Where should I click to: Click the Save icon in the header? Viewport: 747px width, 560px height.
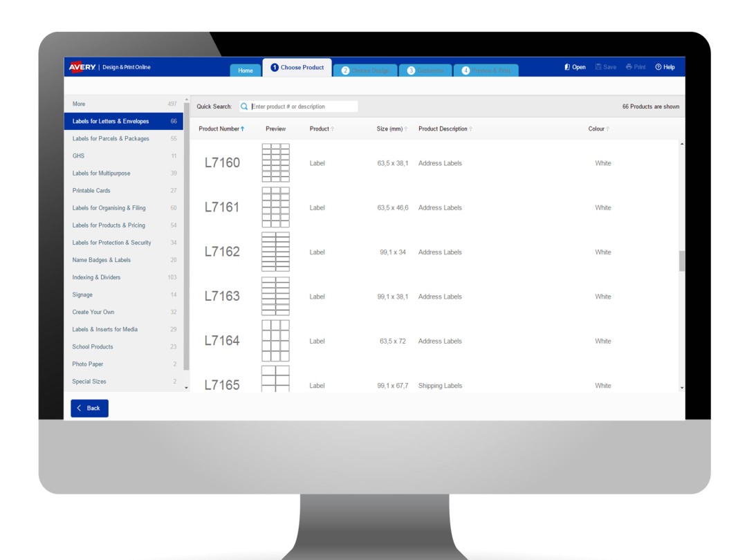click(598, 67)
